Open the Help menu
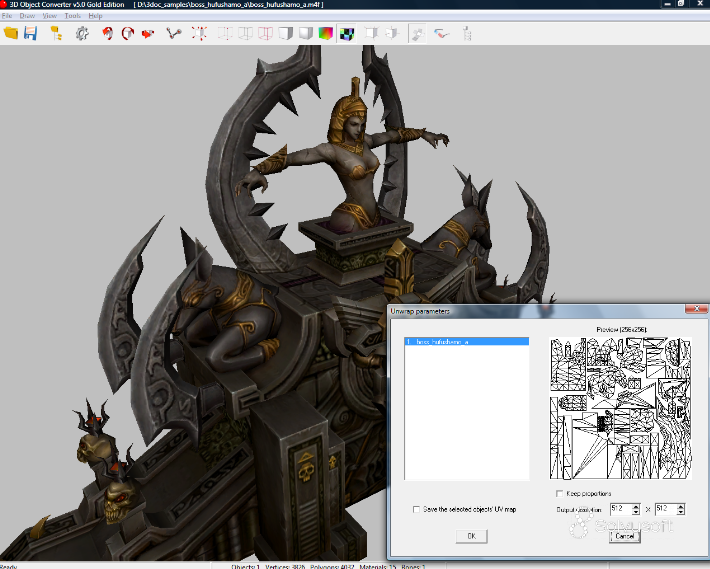This screenshot has width=710, height=569. [x=95, y=15]
